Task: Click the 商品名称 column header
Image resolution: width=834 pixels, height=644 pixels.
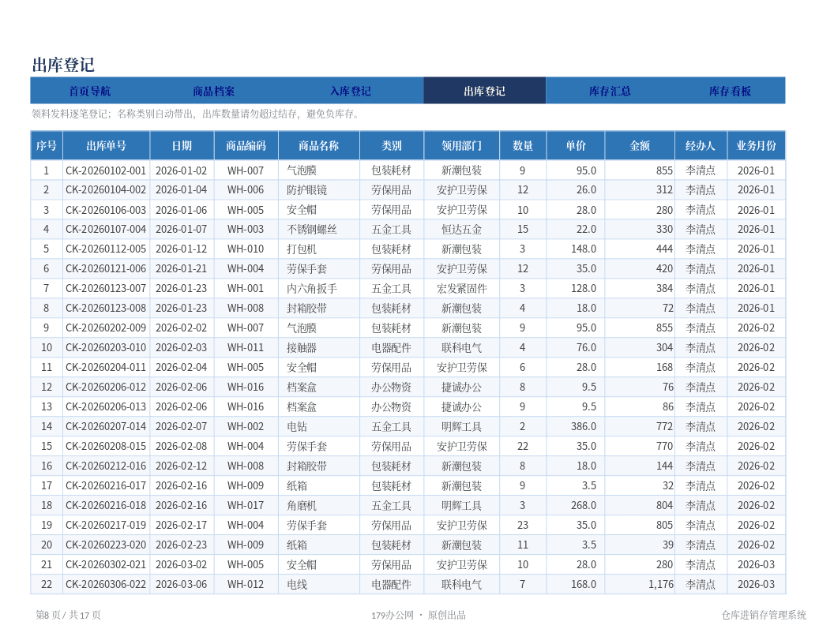Action: 318,145
